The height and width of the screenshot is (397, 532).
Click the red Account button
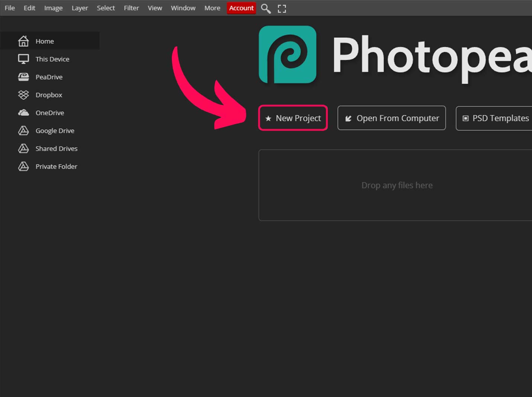click(241, 8)
